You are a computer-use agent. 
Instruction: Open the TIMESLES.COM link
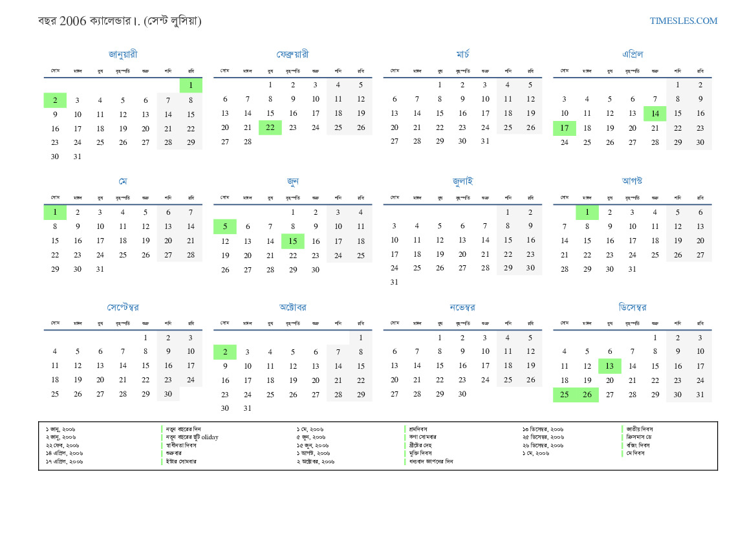pyautogui.click(x=683, y=21)
